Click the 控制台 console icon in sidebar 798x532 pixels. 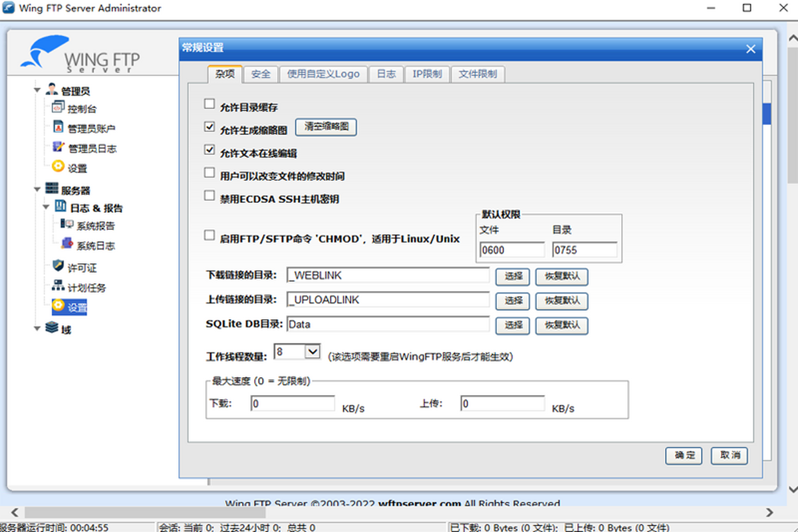58,108
